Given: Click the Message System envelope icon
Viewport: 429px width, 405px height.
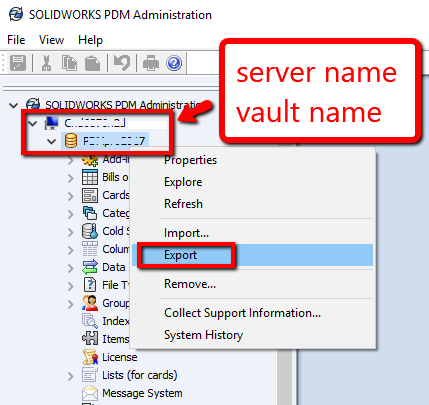Looking at the screenshot, I should (x=90, y=393).
